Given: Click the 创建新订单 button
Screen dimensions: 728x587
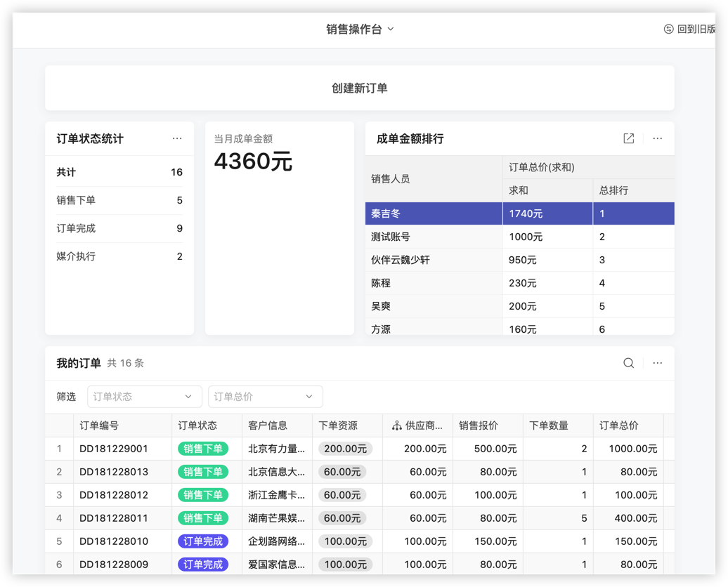Looking at the screenshot, I should [359, 87].
